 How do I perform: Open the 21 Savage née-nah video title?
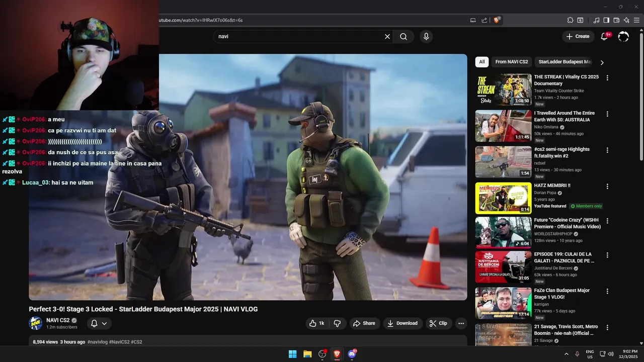566,330
